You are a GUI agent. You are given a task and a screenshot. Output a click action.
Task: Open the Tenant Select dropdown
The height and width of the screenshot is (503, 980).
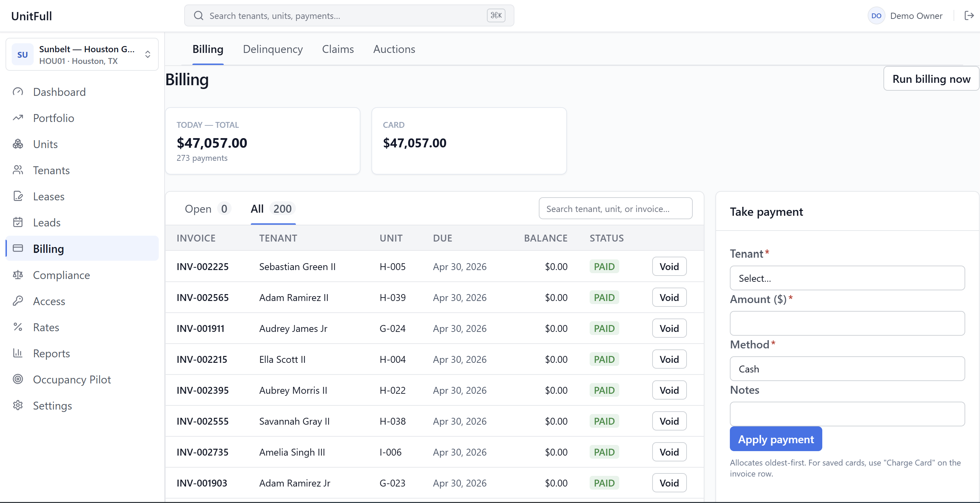847,278
